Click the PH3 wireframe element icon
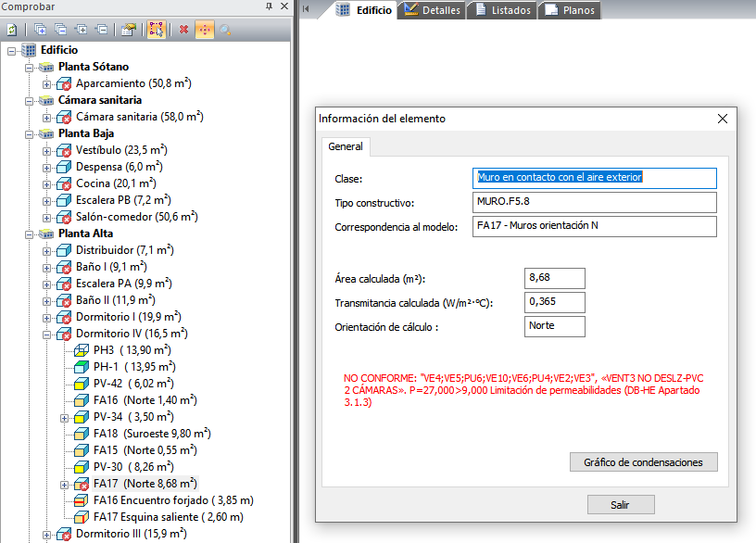756x543 pixels. pyautogui.click(x=81, y=350)
